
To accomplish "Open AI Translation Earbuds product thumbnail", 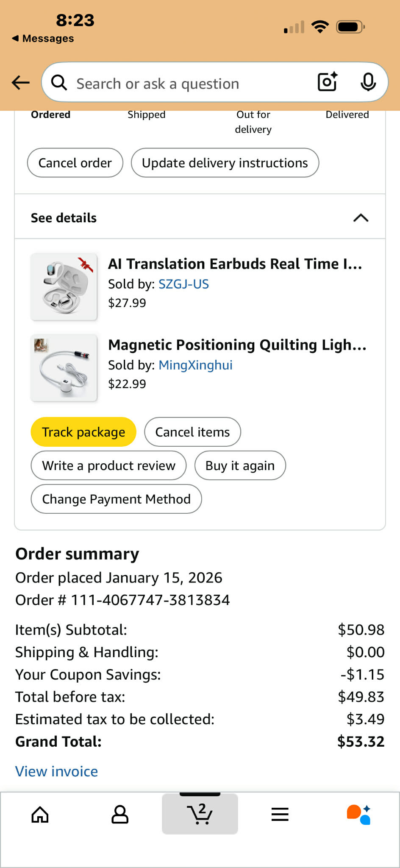I will click(x=64, y=286).
